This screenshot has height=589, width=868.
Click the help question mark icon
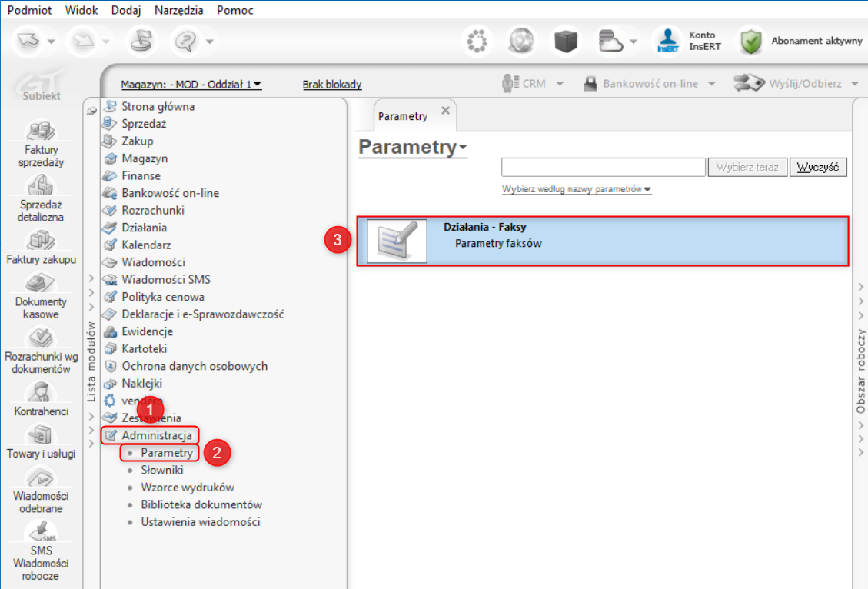(185, 41)
